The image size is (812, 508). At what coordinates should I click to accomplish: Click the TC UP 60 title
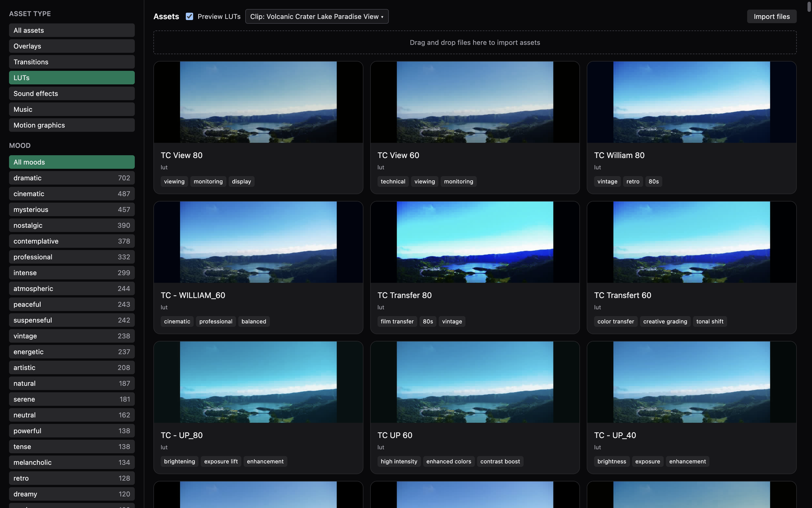coord(395,435)
